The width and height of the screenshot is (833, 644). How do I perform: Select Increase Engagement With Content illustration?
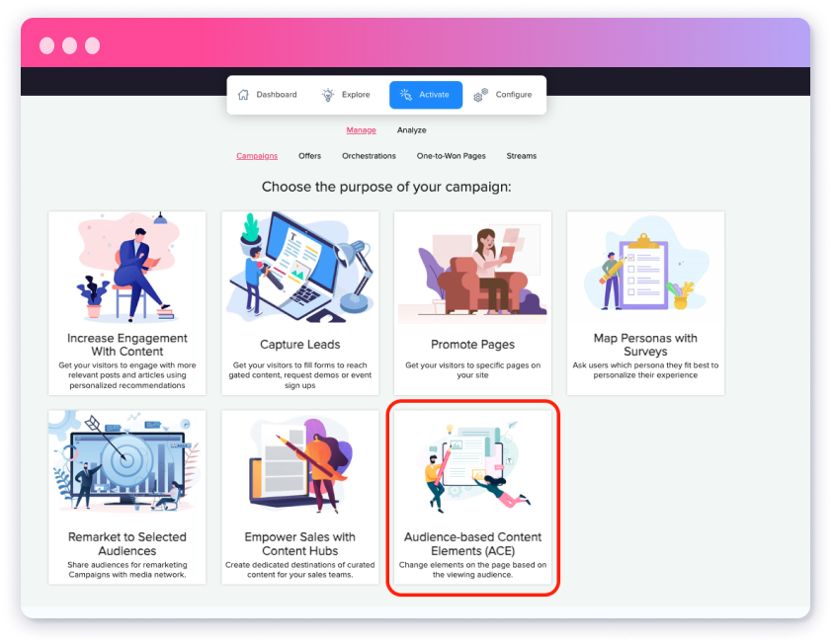[x=126, y=268]
